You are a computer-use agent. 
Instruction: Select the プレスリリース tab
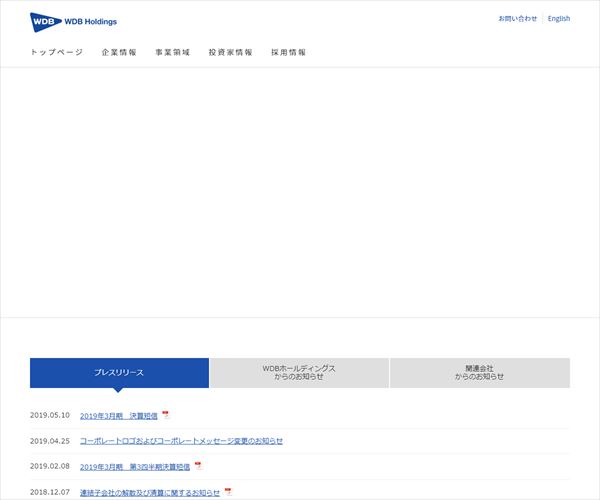[x=119, y=373]
